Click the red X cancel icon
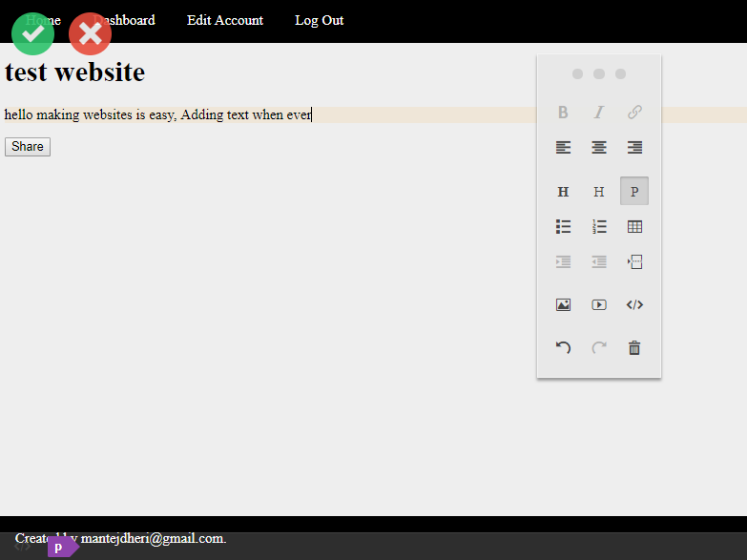The height and width of the screenshot is (560, 747). point(90,33)
